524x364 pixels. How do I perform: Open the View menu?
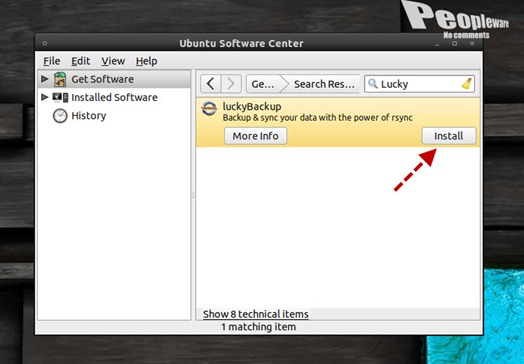click(x=113, y=61)
